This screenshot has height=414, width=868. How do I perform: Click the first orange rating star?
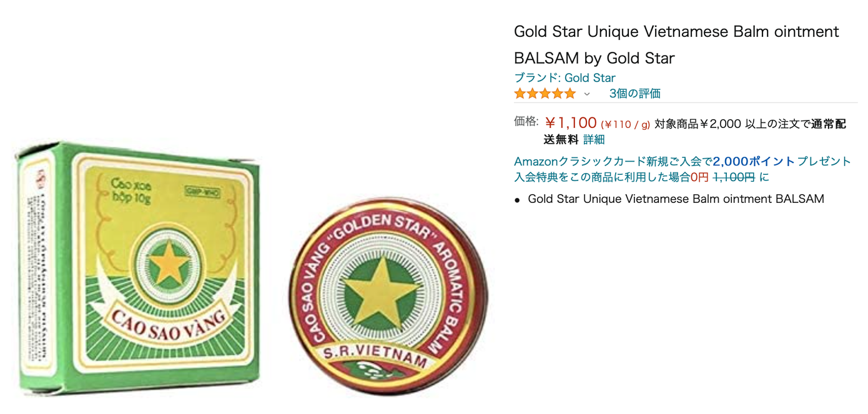[520, 94]
